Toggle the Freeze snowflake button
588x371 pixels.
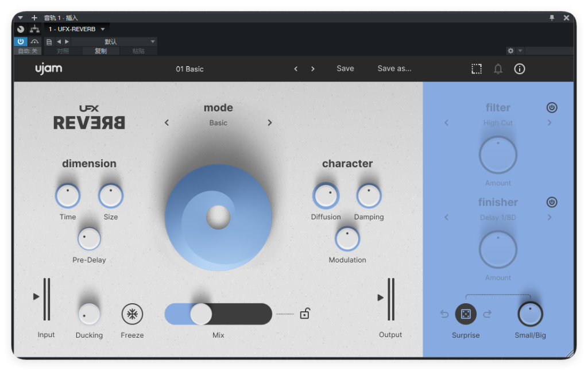click(x=133, y=314)
